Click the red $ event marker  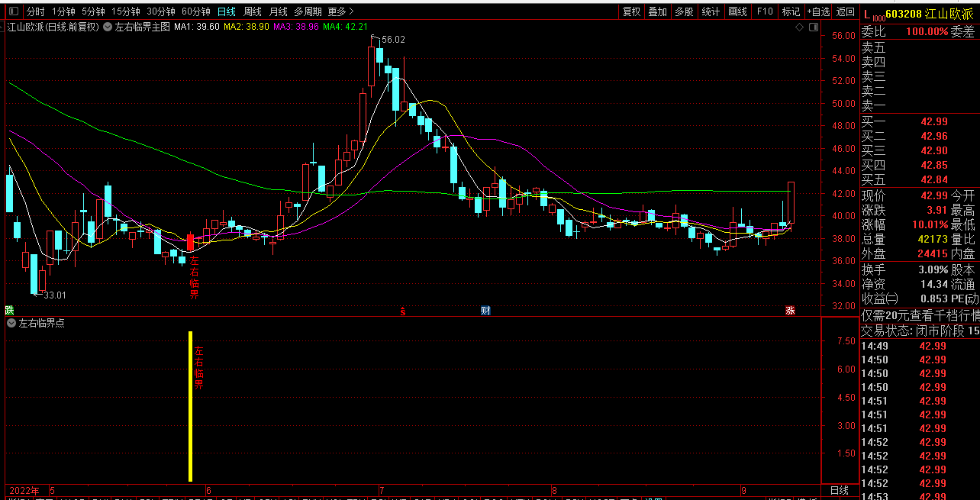click(x=403, y=311)
